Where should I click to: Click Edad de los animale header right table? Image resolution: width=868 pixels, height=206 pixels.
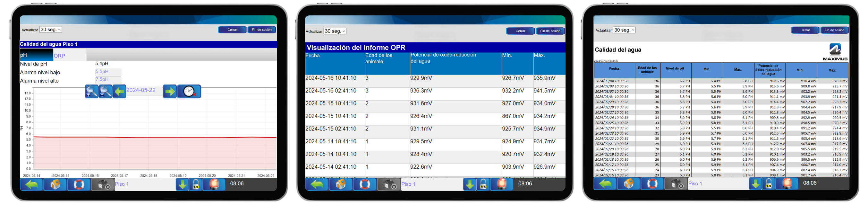pyautogui.click(x=648, y=70)
